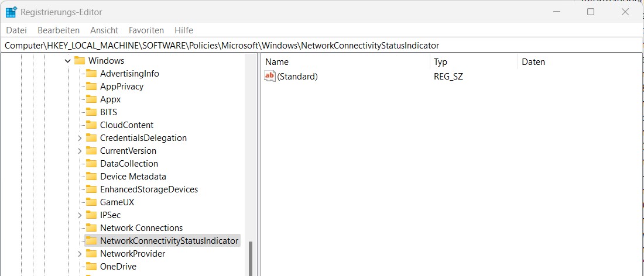
Task: Collapse the Windows tree node
Action: coord(68,61)
